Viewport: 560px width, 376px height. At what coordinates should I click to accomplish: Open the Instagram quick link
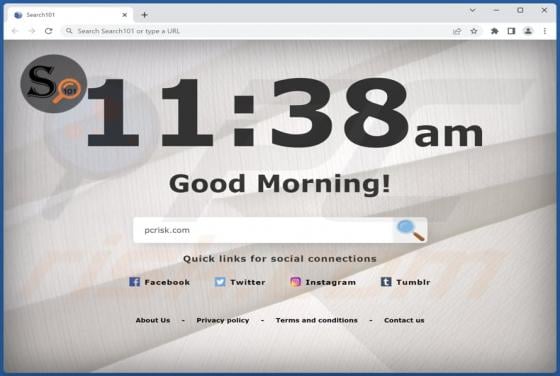323,282
